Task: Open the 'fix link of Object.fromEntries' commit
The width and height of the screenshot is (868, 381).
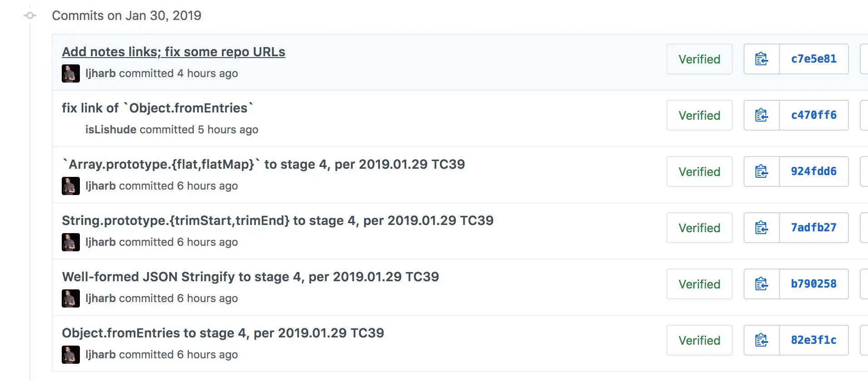Action: point(157,108)
